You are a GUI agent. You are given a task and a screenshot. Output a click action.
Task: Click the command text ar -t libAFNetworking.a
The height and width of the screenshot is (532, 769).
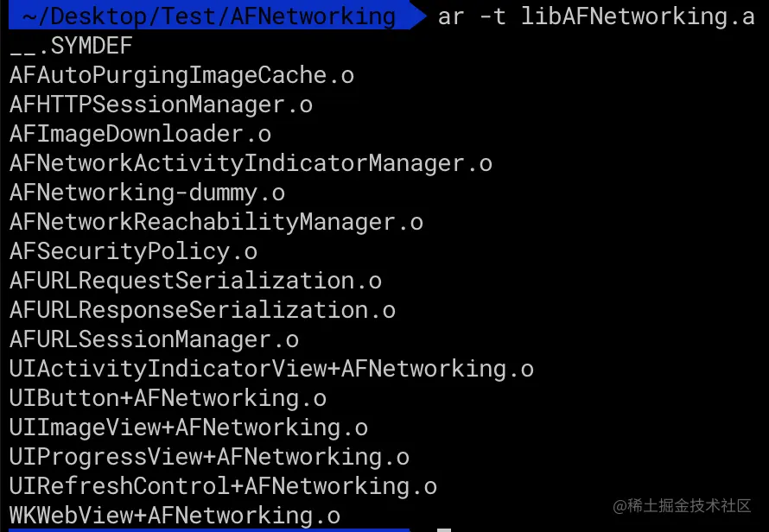[x=596, y=16]
